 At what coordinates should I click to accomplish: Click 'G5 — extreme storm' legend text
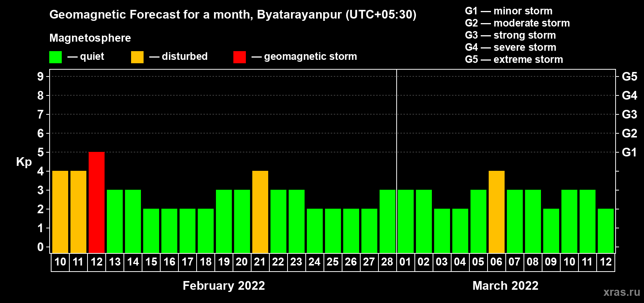pyautogui.click(x=514, y=59)
